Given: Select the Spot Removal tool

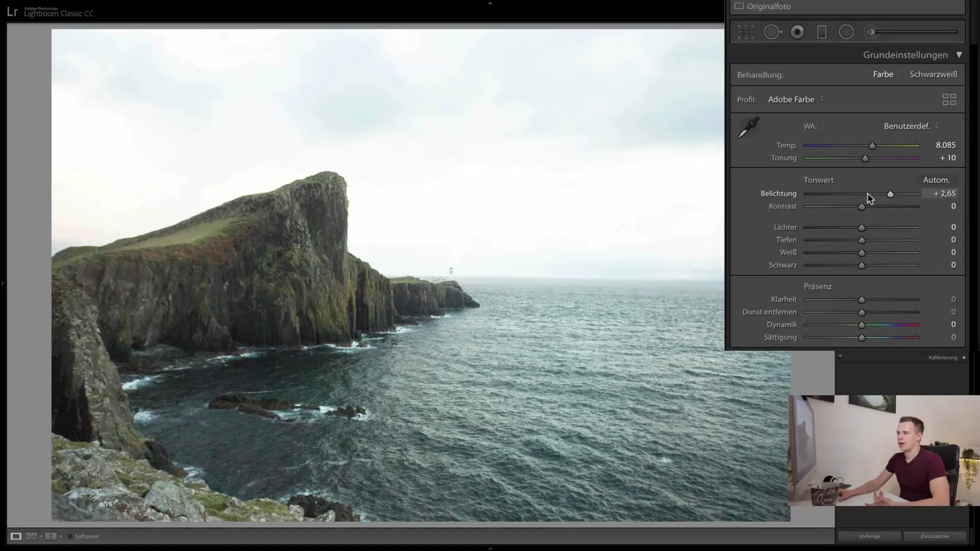Looking at the screenshot, I should coord(773,32).
